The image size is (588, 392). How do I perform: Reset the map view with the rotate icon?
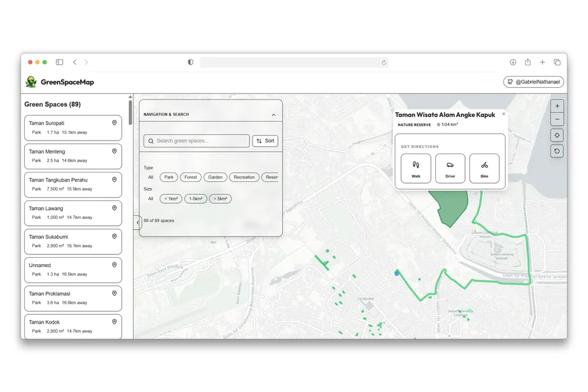click(557, 151)
